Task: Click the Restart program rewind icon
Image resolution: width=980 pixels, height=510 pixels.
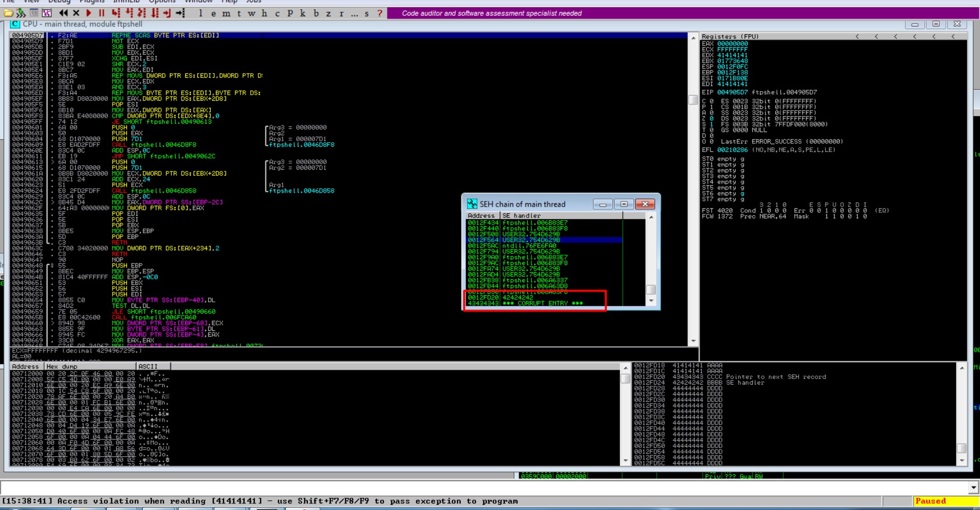Action: click(x=63, y=13)
